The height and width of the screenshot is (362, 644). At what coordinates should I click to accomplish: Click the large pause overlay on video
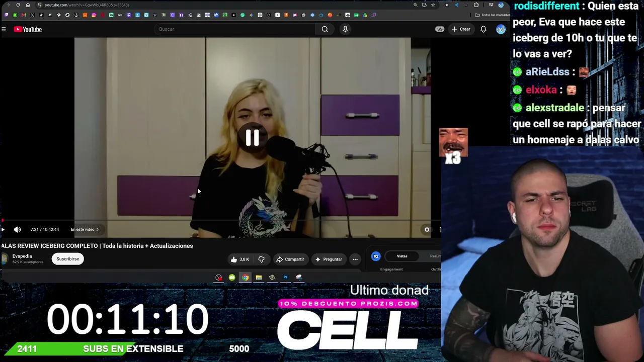tap(252, 138)
